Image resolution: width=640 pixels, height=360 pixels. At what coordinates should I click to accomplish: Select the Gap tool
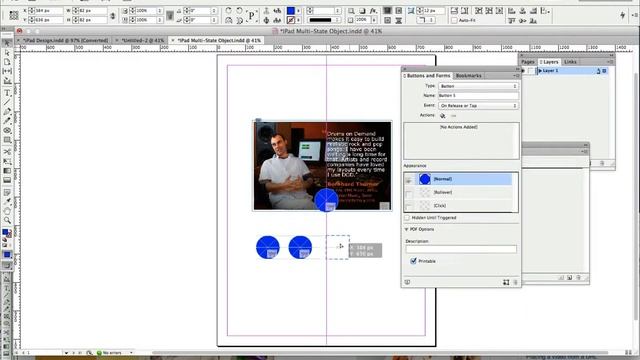[7, 71]
